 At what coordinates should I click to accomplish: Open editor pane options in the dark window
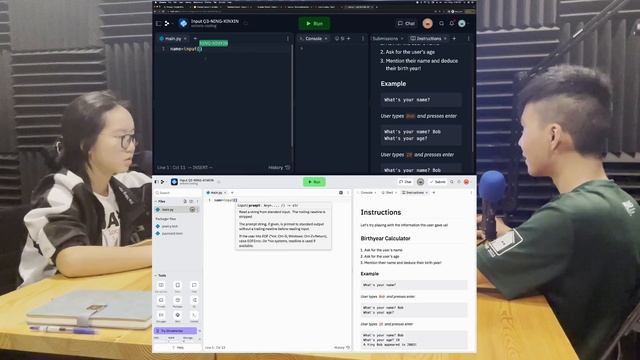click(288, 38)
